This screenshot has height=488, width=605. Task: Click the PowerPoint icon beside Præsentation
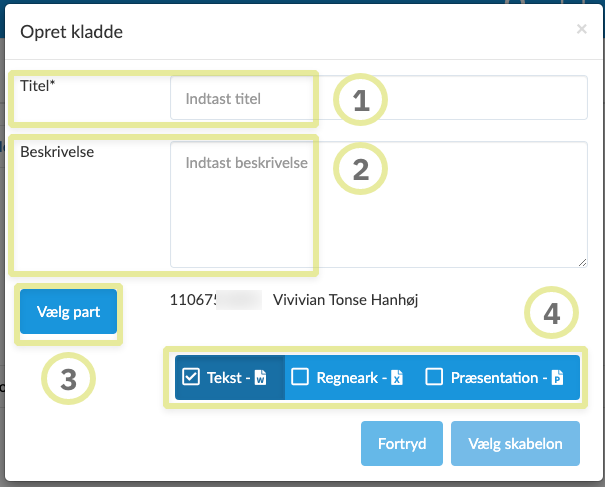click(x=558, y=378)
